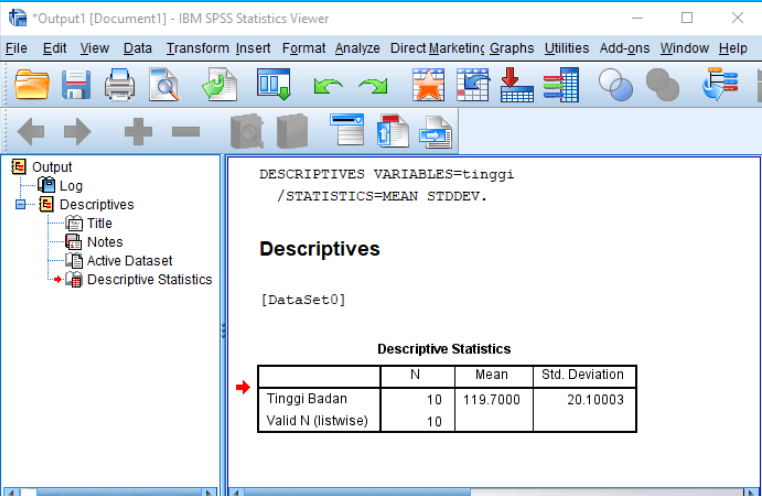
Task: Open the Add-ons menu
Action: (x=624, y=48)
